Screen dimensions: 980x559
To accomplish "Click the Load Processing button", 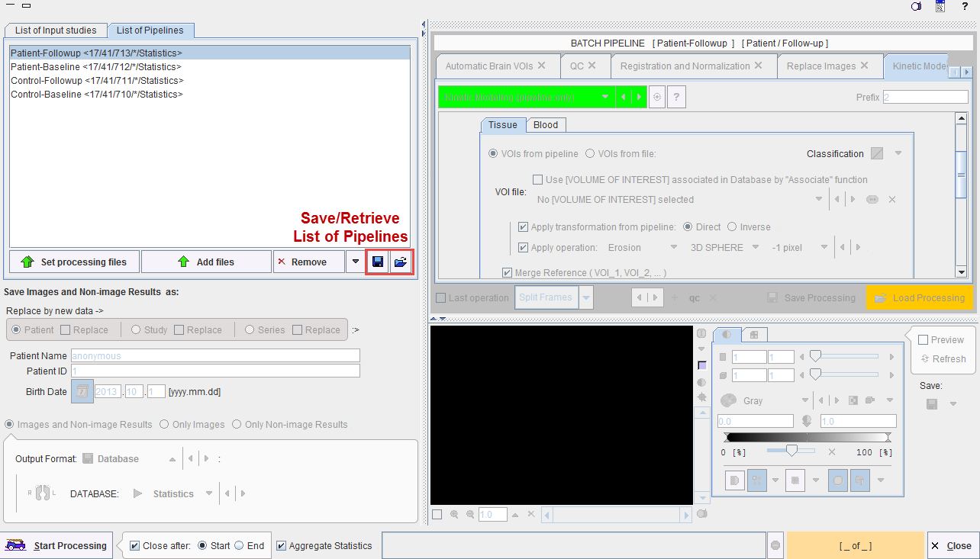I will [x=920, y=298].
